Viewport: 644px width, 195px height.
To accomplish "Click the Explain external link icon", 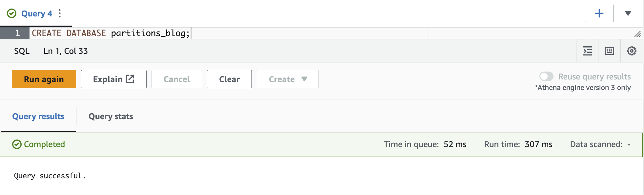I will 130,79.
